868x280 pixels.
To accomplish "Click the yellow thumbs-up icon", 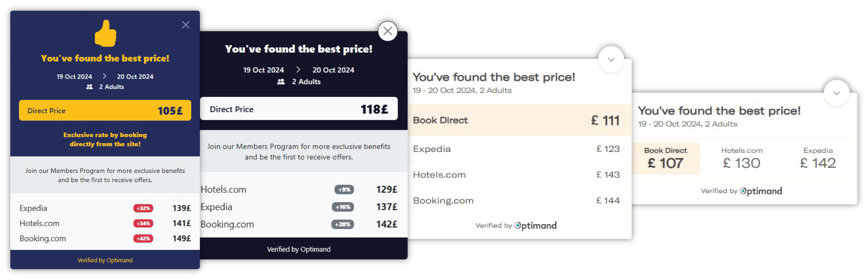I will (106, 33).
